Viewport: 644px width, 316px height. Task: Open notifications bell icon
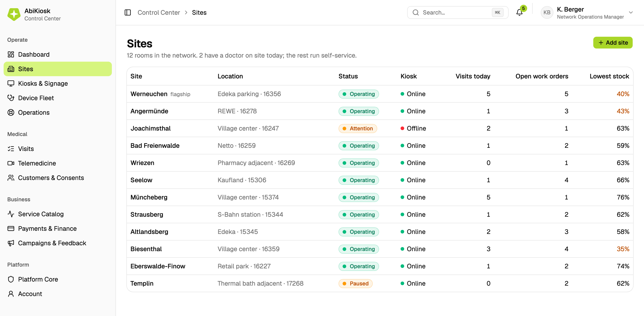tap(519, 12)
